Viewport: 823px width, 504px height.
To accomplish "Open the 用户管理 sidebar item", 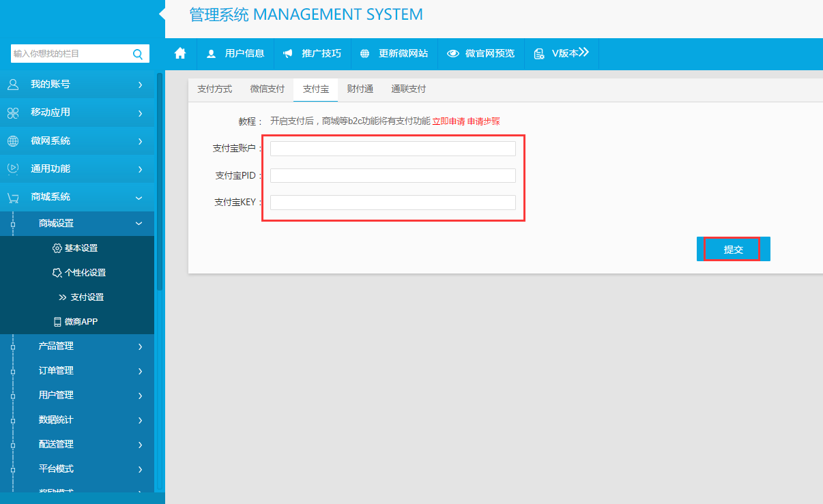I will click(x=77, y=396).
